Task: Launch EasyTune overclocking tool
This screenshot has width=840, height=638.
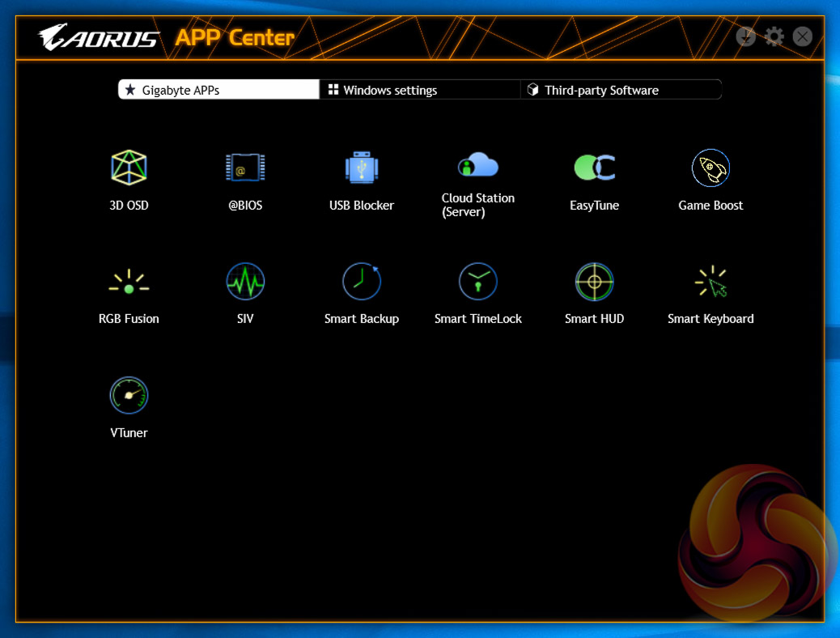Action: click(594, 168)
